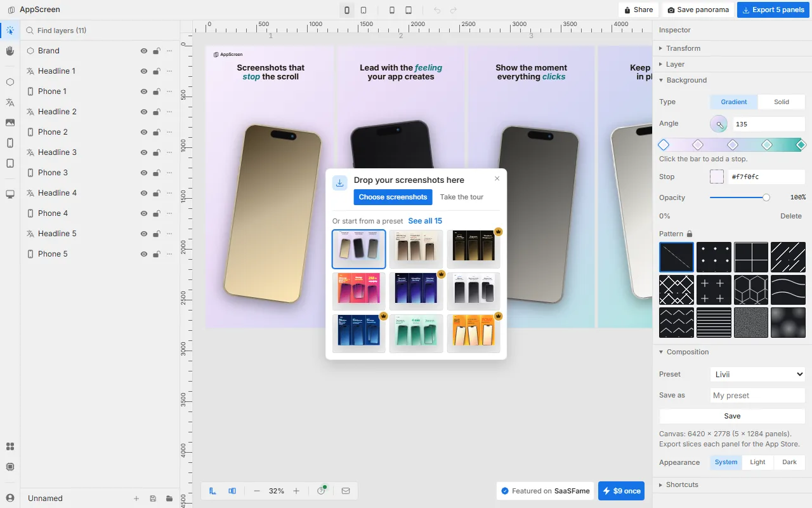The height and width of the screenshot is (508, 812).
Task: Open the See all 15 presets link
Action: tap(425, 221)
